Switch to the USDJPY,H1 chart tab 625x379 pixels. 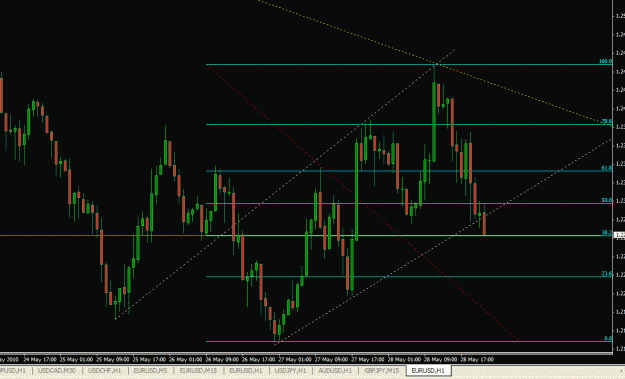(x=290, y=371)
